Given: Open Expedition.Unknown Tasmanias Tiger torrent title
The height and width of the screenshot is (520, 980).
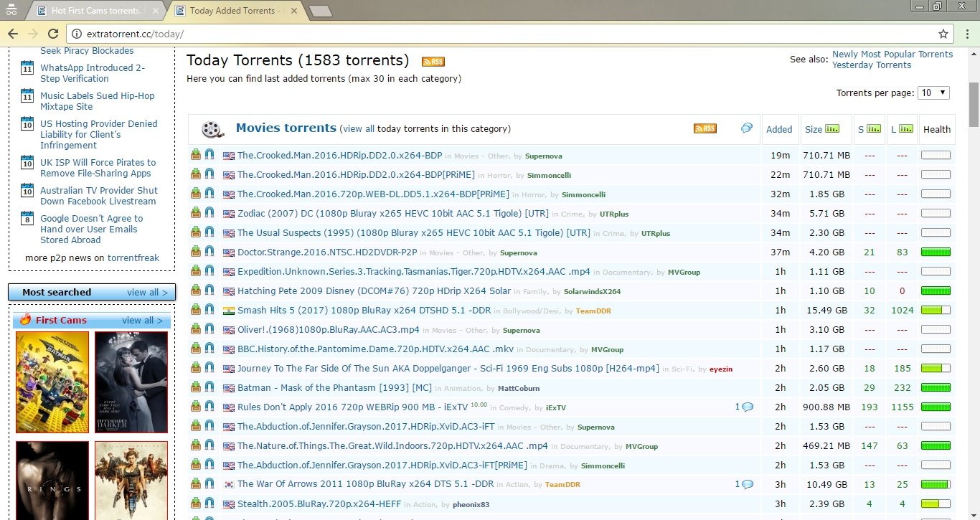Looking at the screenshot, I should [414, 271].
